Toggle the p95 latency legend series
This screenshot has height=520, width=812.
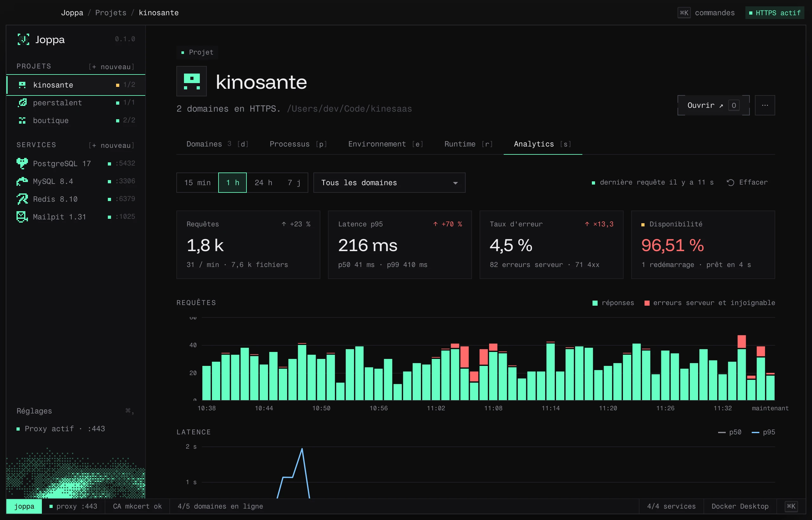[x=763, y=432]
